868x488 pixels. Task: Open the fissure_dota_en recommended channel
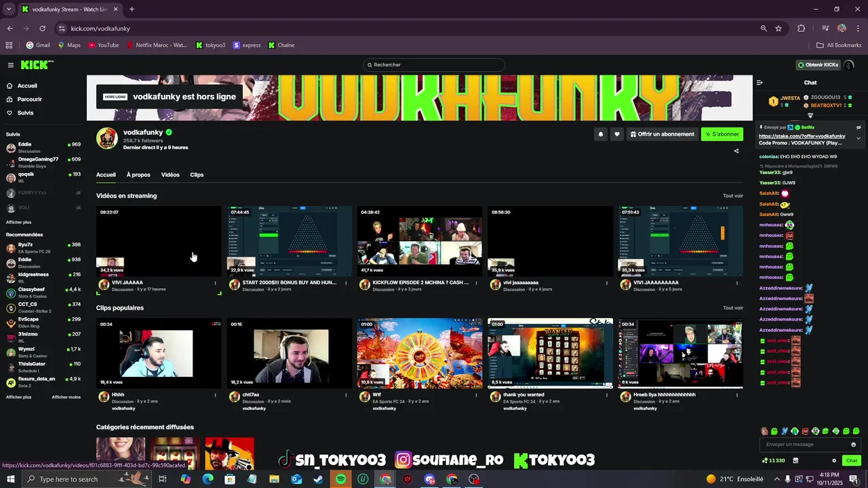[43, 382]
